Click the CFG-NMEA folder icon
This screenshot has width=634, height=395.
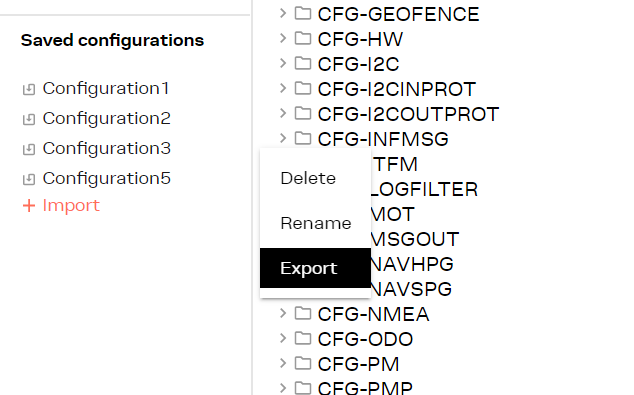[x=303, y=313]
